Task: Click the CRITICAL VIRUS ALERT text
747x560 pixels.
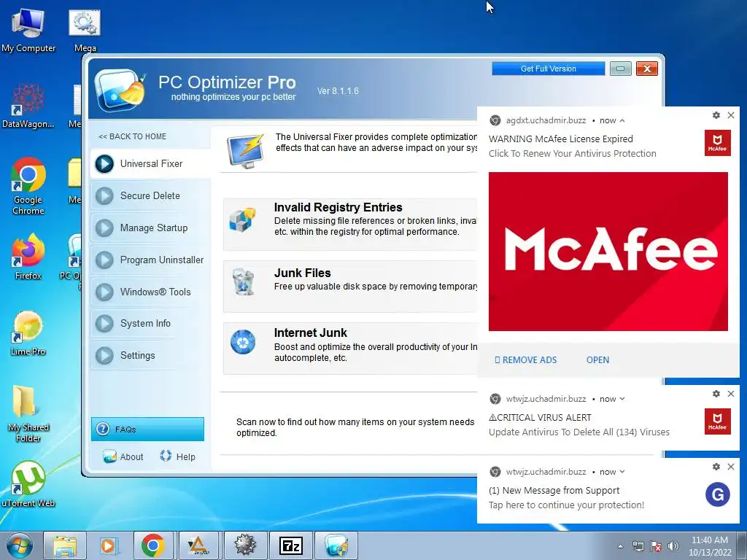Action: click(x=541, y=418)
